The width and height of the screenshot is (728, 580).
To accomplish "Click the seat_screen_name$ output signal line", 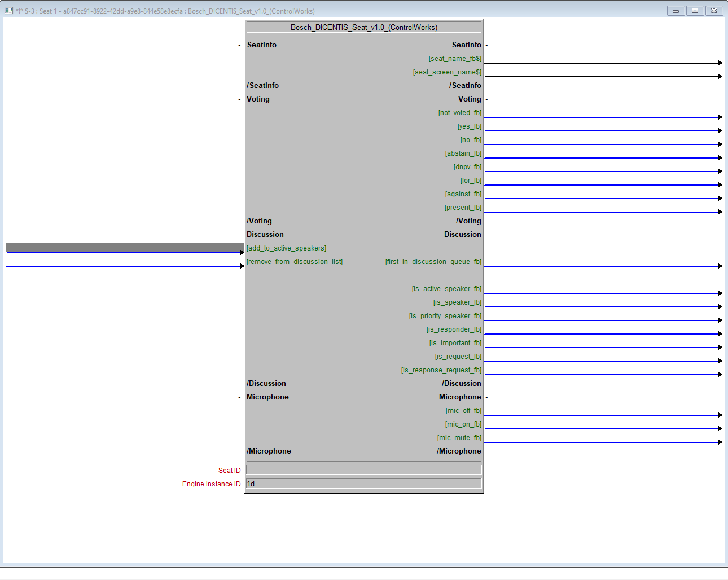I will (x=603, y=77).
